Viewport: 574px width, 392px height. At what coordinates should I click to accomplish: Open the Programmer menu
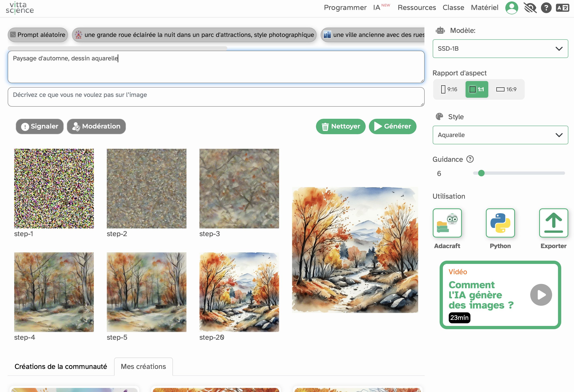[345, 8]
